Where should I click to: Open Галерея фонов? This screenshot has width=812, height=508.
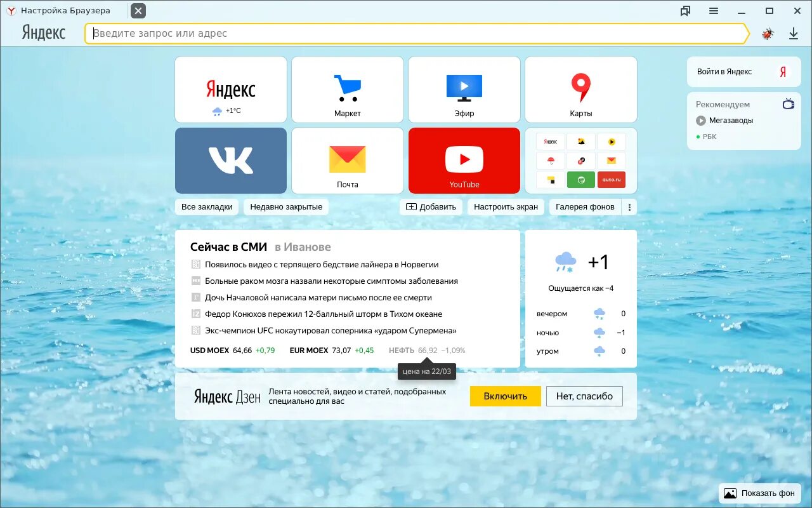pyautogui.click(x=585, y=207)
